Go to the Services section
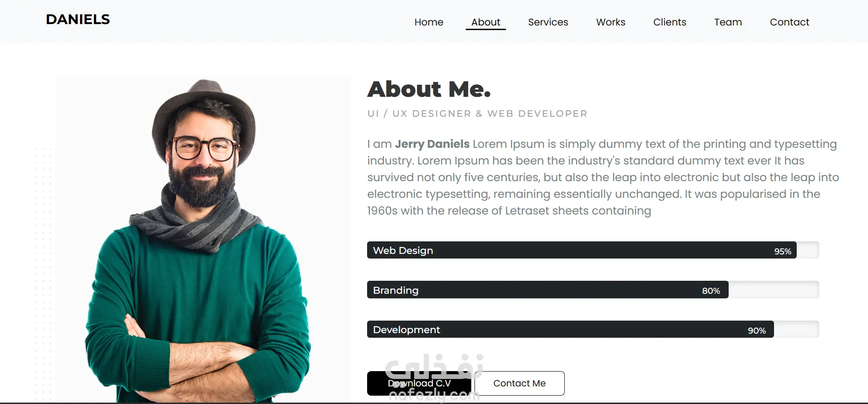868x404 pixels. [548, 22]
